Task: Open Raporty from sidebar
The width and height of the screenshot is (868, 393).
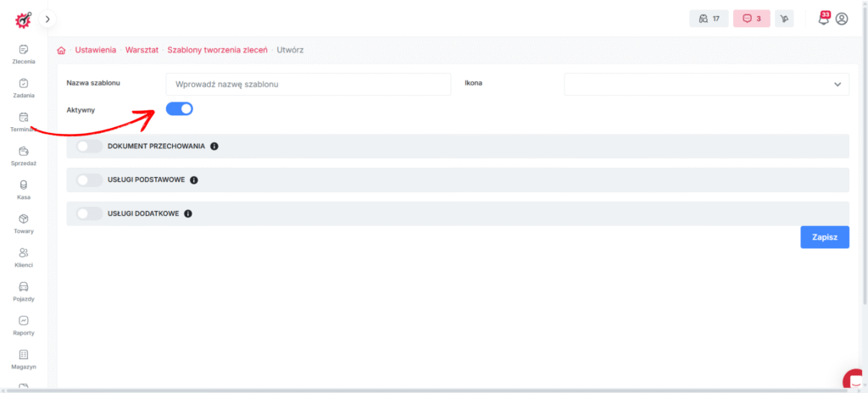Action: click(x=23, y=324)
